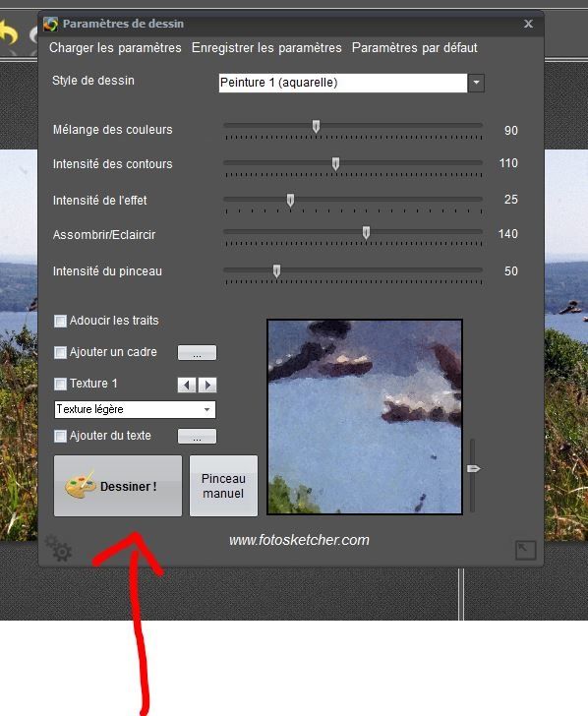Toggle the Texture 1 checkbox
588x716 pixels.
coord(60,384)
